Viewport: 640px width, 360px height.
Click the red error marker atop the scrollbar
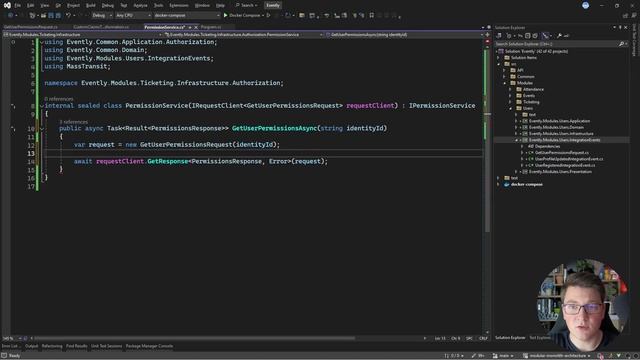(x=487, y=42)
